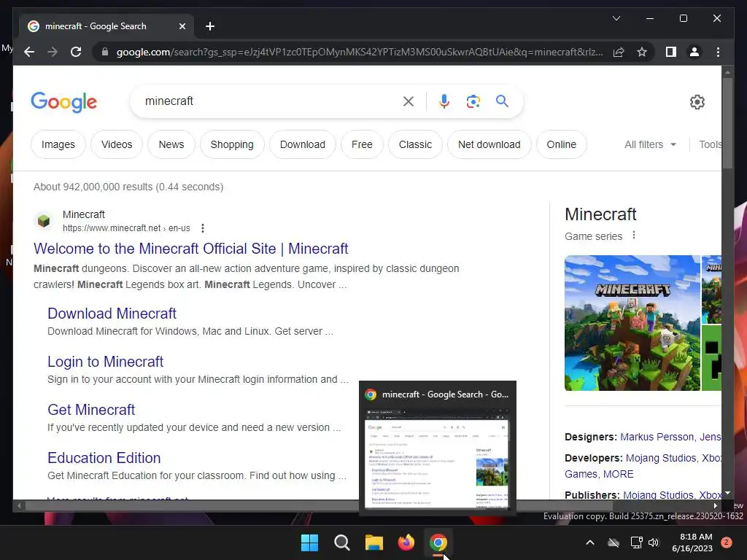Click the vertical scrollbar thumb
The width and height of the screenshot is (747, 560).
727,122
